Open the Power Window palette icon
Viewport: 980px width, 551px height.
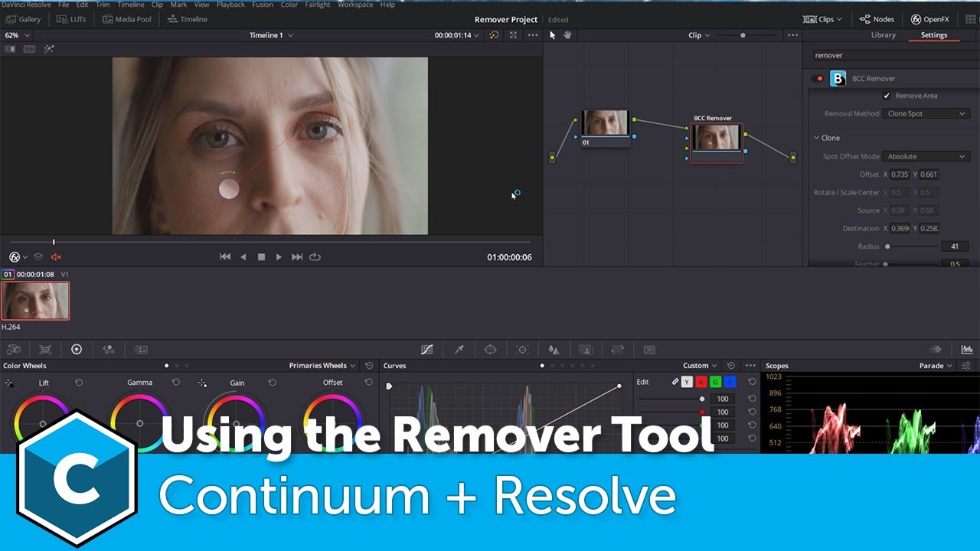coord(491,349)
